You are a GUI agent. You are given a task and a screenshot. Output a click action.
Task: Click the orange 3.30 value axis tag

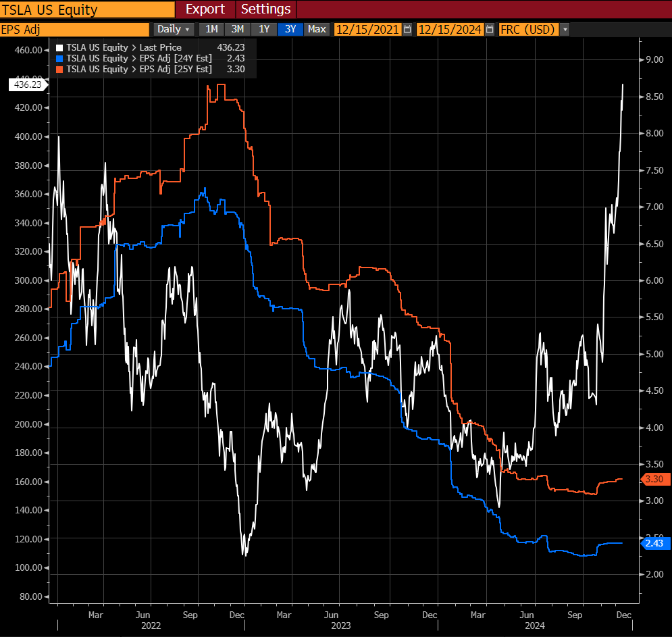click(x=655, y=479)
